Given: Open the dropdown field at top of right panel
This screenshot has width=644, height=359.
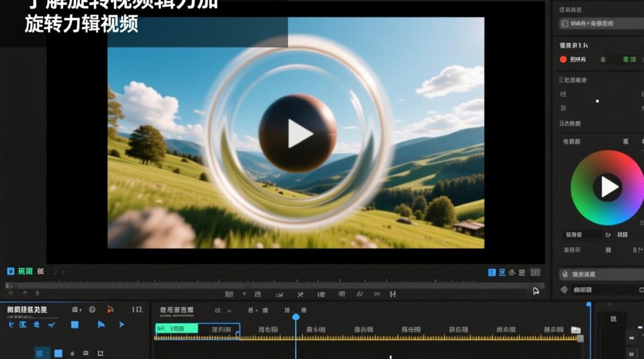Looking at the screenshot, I should pos(601,23).
